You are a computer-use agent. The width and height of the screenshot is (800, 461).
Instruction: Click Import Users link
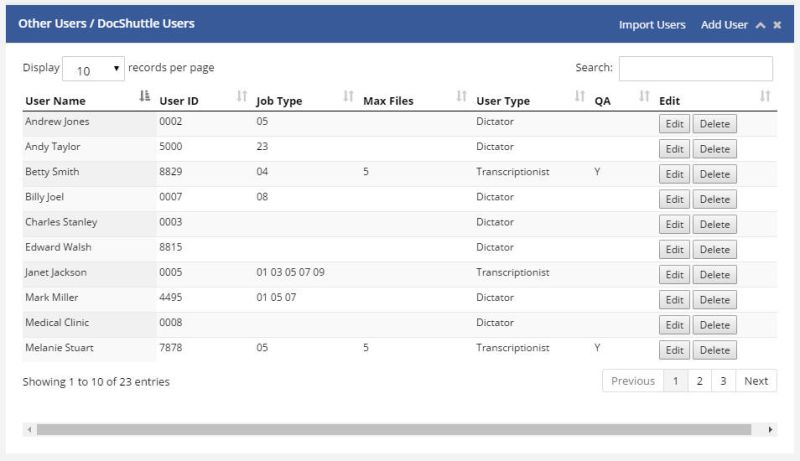coord(652,25)
